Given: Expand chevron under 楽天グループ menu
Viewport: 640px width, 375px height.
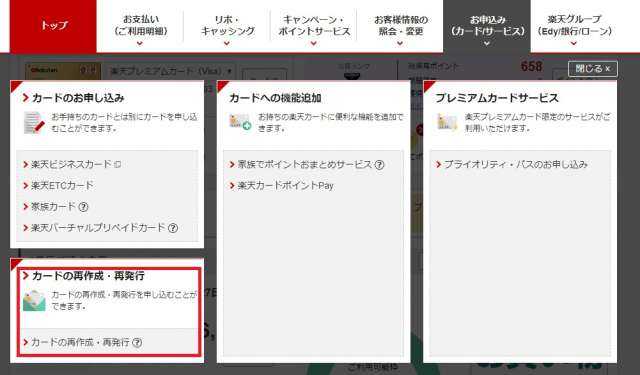Looking at the screenshot, I should (x=574, y=43).
